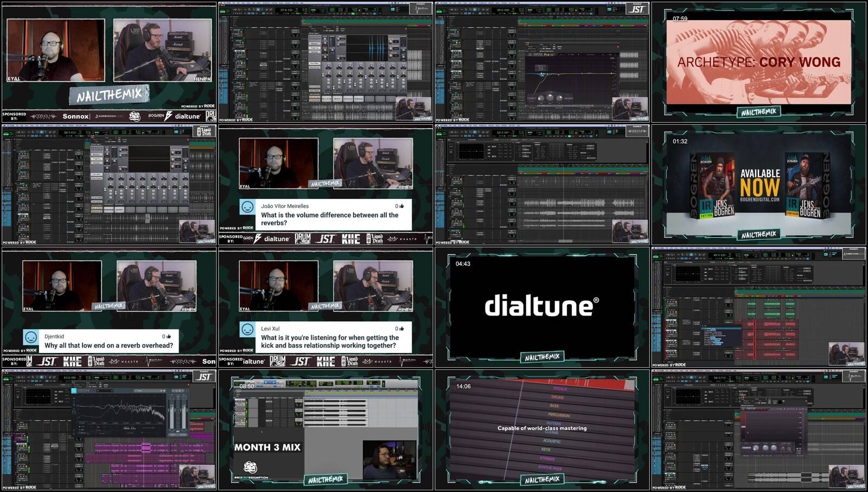This screenshot has height=492, width=868.
Task: Click the 08:50 timestamp on Month 3 Mix
Action: (247, 387)
